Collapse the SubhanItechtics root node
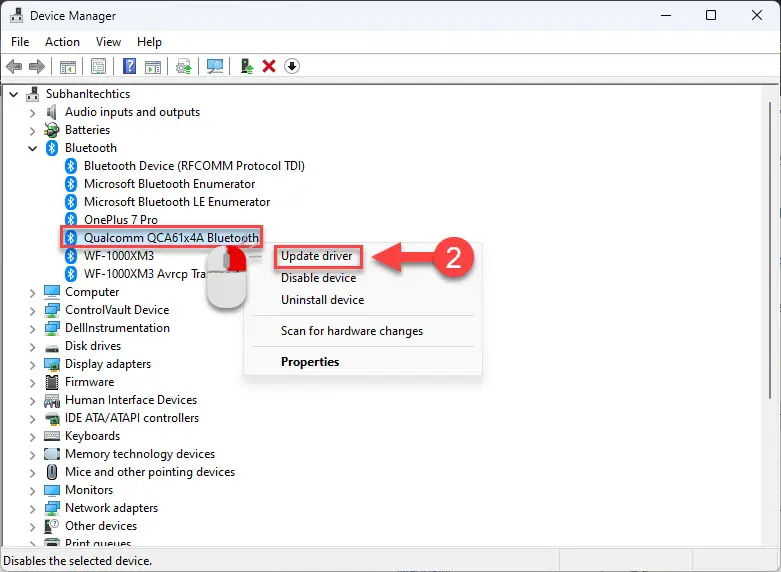The width and height of the screenshot is (781, 572). point(13,94)
